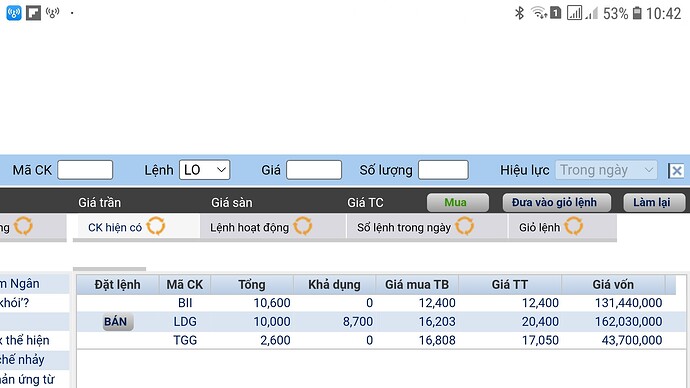
Task: Click total 10,600 in BII row
Action: pos(272,303)
